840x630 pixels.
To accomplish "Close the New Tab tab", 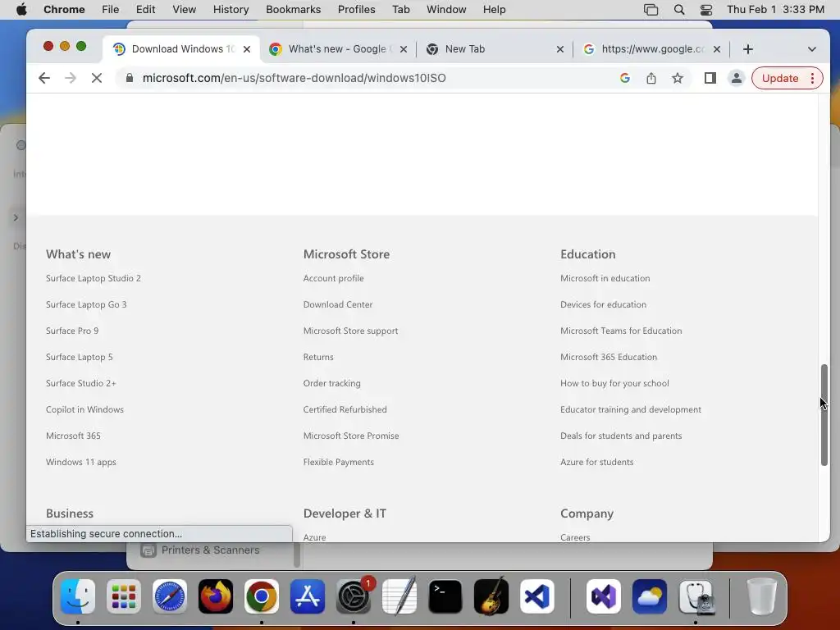I will click(x=559, y=49).
